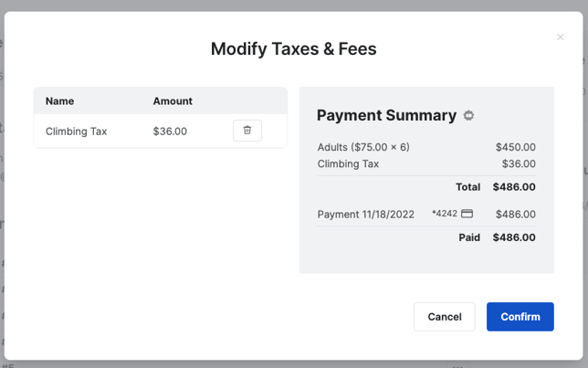Click the Modify Taxes & Fees title
Screen dimensions: 588x368
click(x=294, y=48)
